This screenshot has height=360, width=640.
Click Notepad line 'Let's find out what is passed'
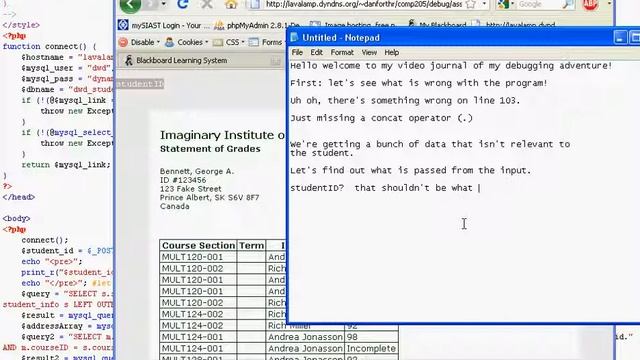pyautogui.click(x=411, y=170)
